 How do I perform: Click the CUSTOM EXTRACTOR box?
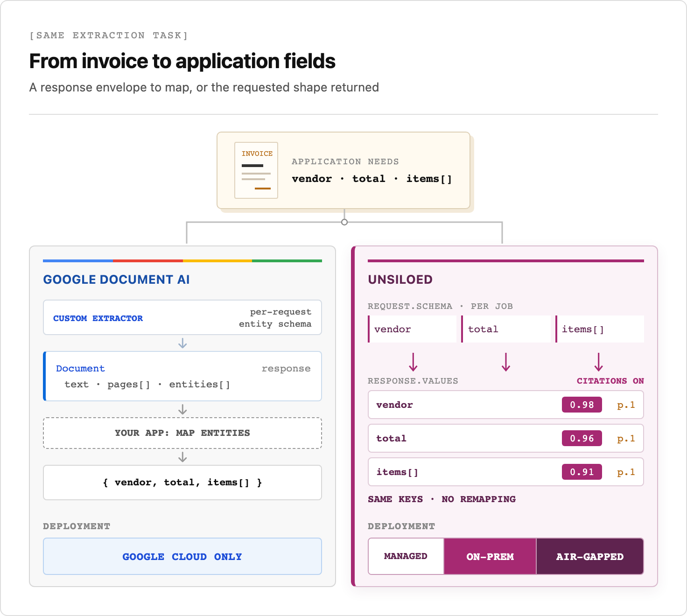point(182,317)
